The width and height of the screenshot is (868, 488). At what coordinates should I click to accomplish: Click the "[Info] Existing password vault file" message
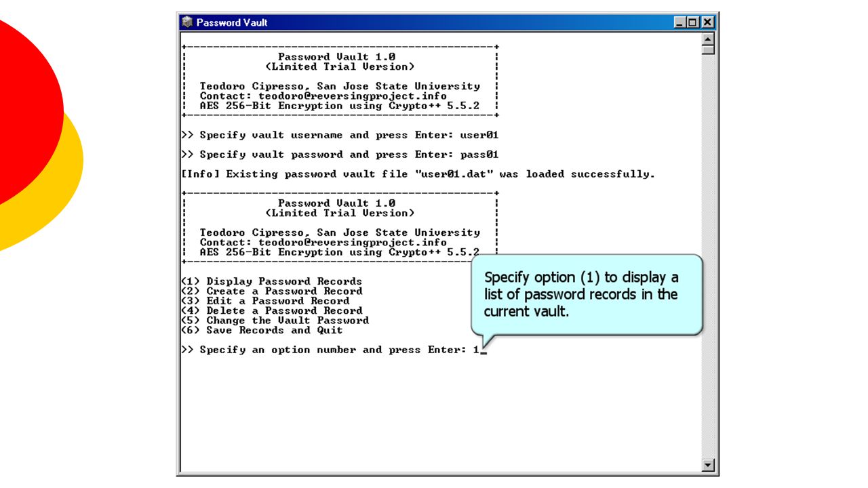click(418, 174)
